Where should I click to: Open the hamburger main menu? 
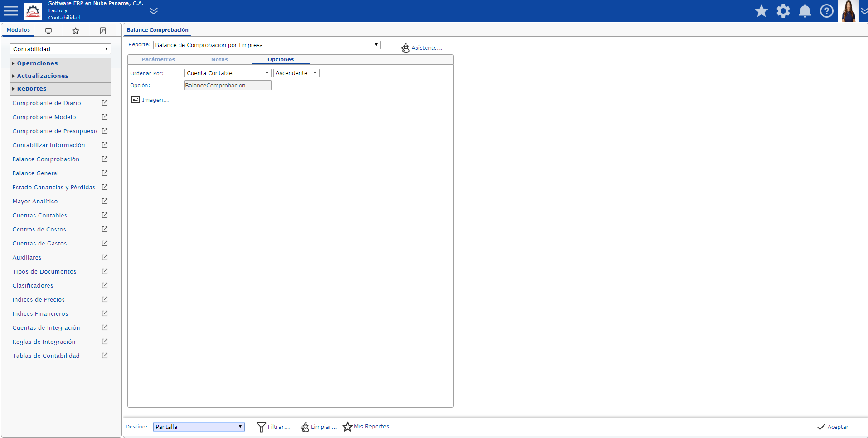pyautogui.click(x=11, y=11)
